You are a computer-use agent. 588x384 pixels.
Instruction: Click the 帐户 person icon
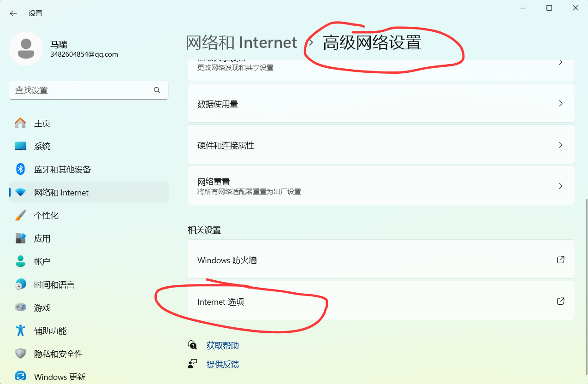pos(20,261)
